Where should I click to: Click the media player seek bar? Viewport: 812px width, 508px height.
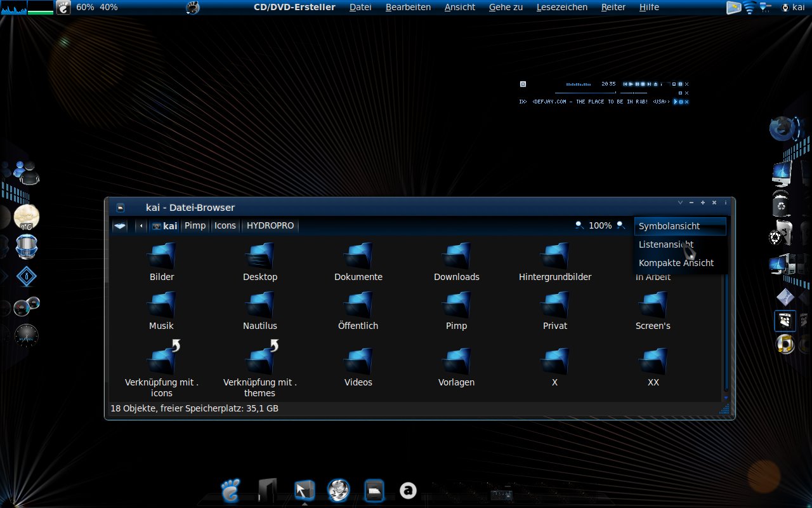click(x=586, y=93)
